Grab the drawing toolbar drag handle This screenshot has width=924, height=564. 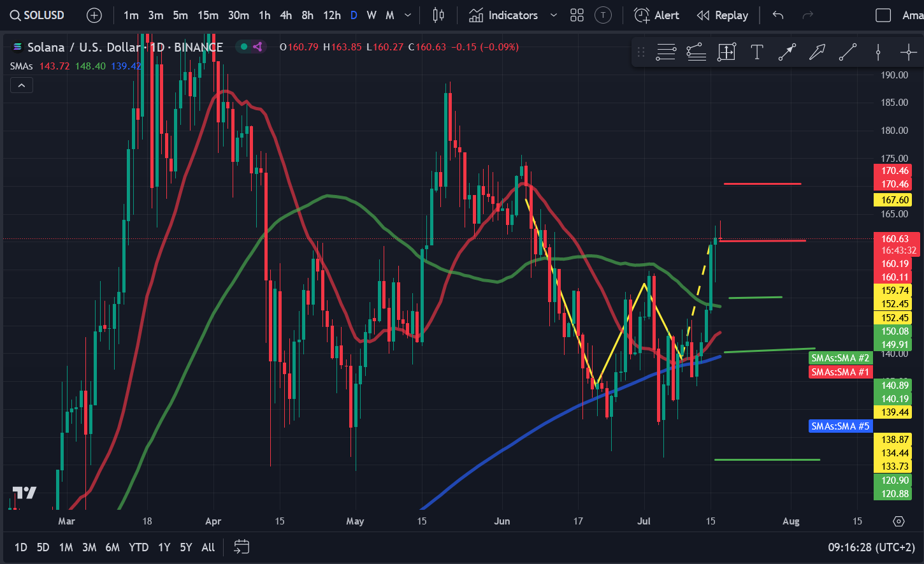(641, 52)
